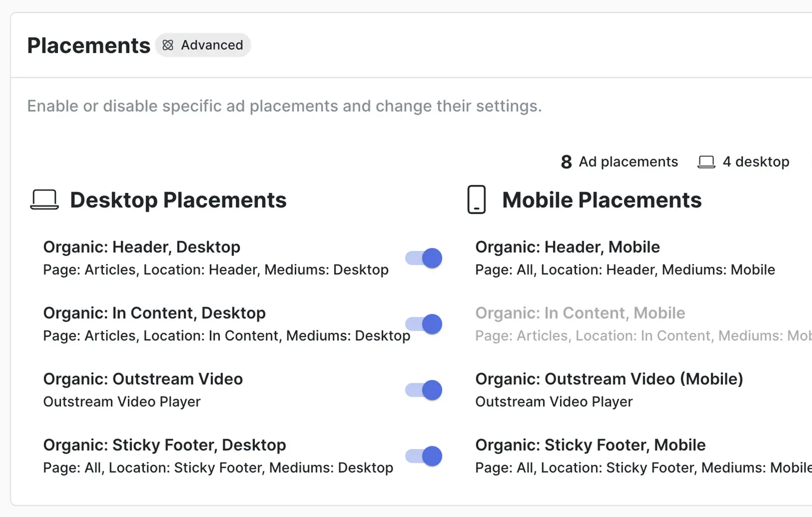Click the small laptop icon near 4 desktop
The width and height of the screenshot is (812, 517).
[706, 162]
